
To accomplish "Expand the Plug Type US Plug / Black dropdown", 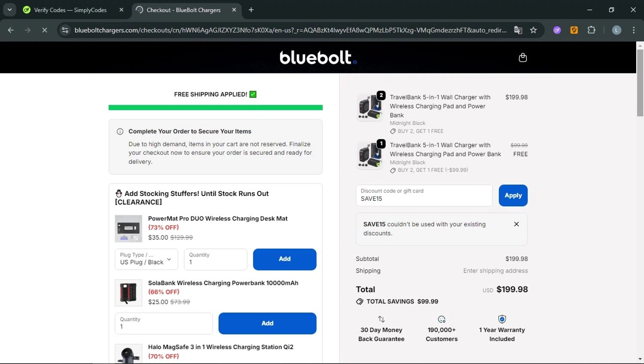I will [x=146, y=259].
